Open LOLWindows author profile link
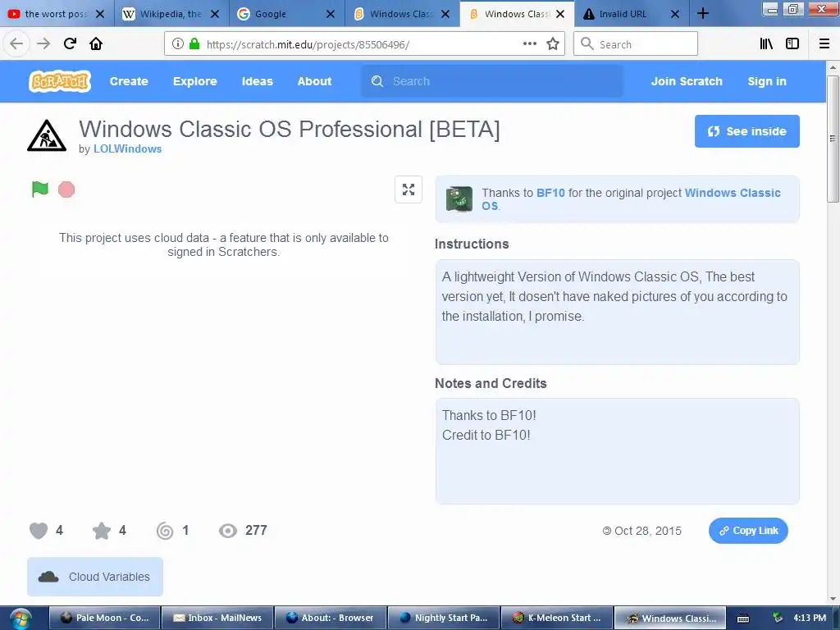The width and height of the screenshot is (840, 630). click(x=127, y=149)
